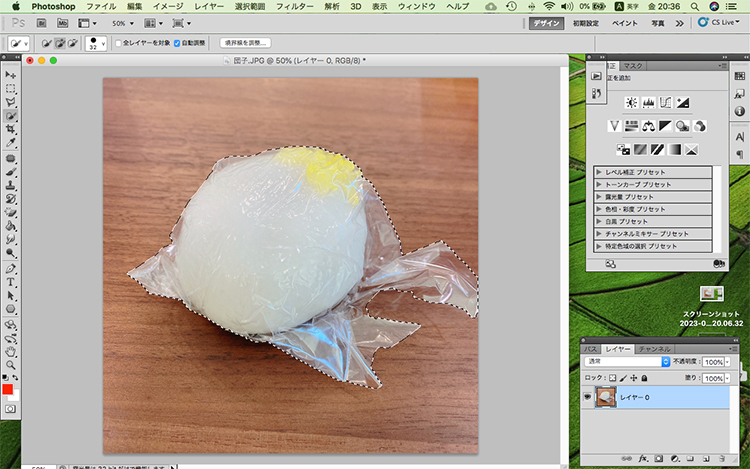This screenshot has width=750, height=469.
Task: Select the Lasso tool
Action: 11,102
